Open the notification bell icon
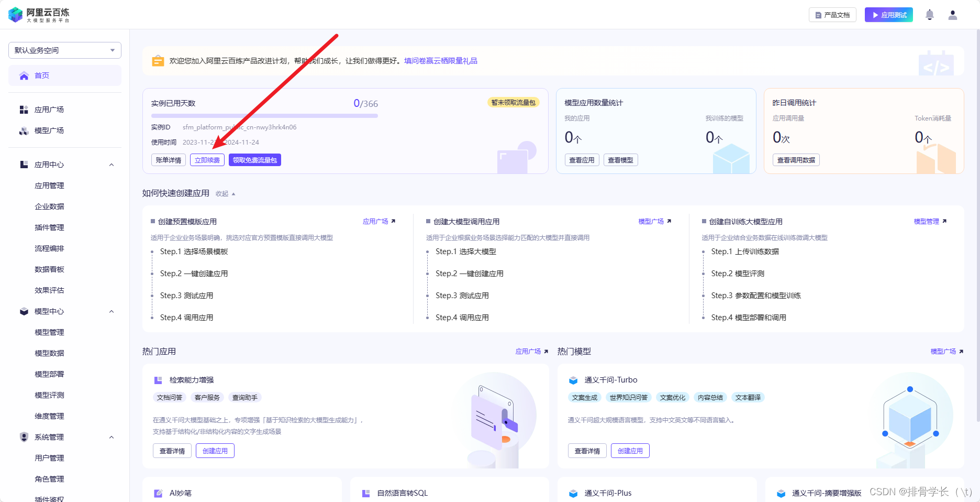This screenshot has height=502, width=980. click(930, 15)
